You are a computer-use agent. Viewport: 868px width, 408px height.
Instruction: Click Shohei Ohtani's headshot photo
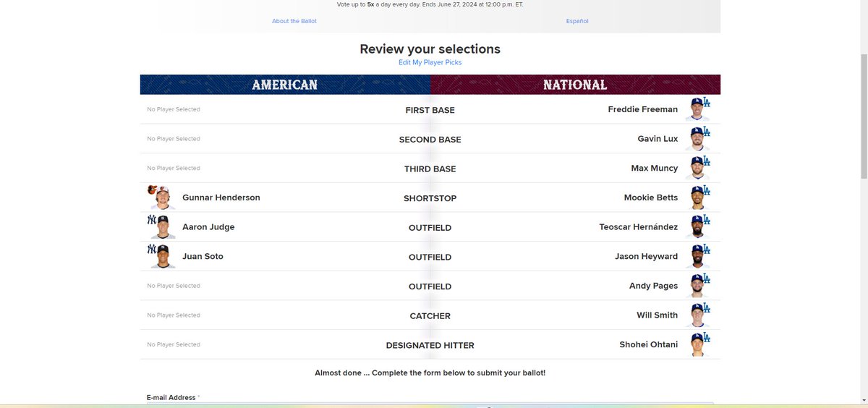click(697, 344)
